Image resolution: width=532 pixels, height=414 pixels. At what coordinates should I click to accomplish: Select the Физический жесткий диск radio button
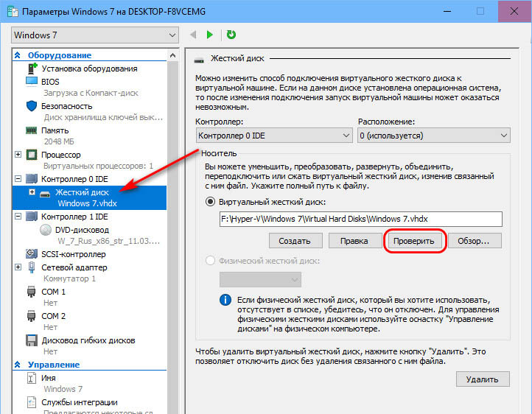coord(210,261)
